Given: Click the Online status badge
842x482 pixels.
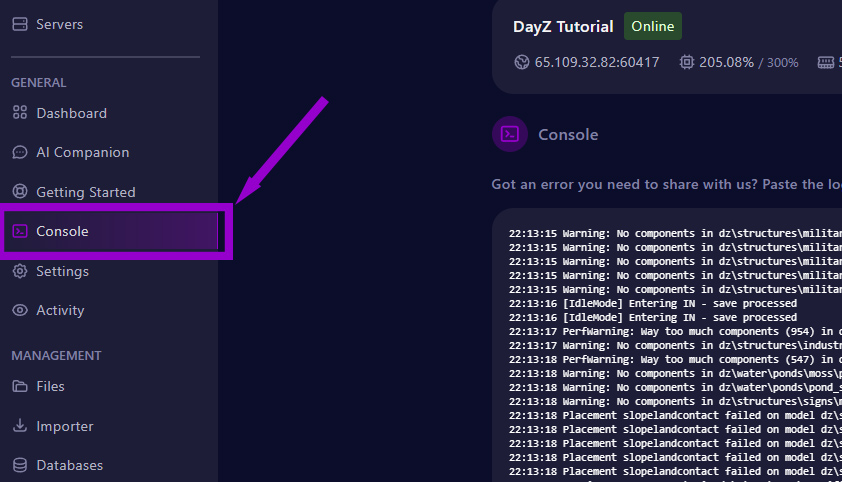Looking at the screenshot, I should [652, 26].
